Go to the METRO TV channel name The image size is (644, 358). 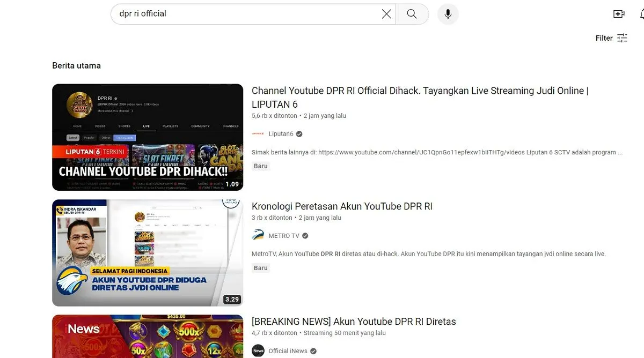point(284,236)
